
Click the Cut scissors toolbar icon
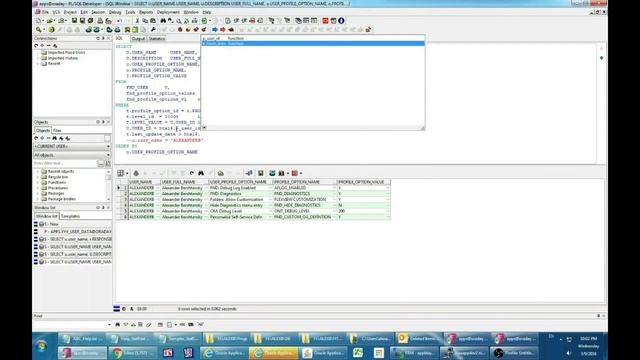coord(137,20)
